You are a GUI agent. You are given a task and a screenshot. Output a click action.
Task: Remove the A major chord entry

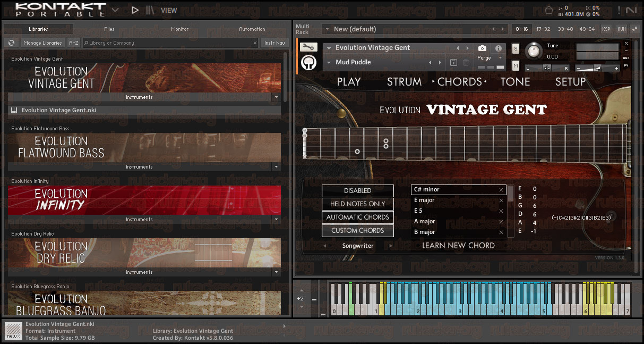501,222
